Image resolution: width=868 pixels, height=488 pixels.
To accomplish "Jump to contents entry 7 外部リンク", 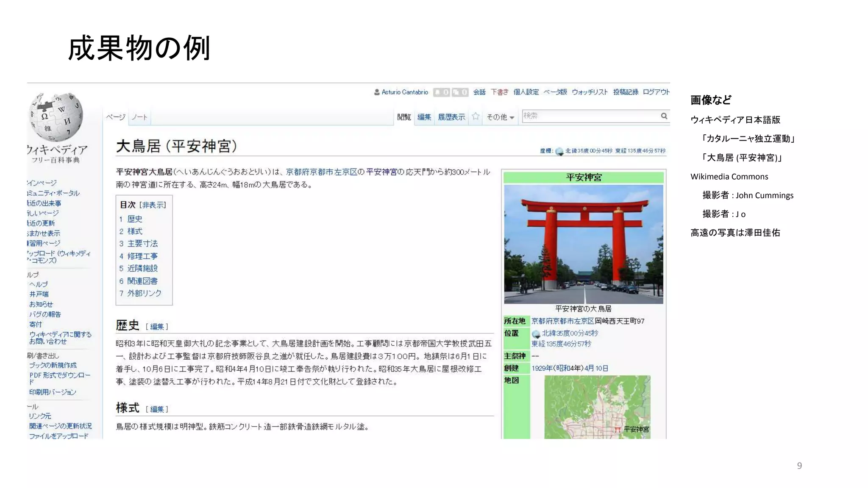I will click(x=140, y=293).
